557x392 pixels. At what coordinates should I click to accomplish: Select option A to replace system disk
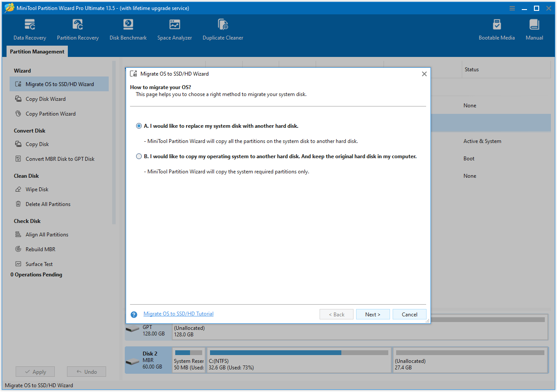[x=139, y=126]
